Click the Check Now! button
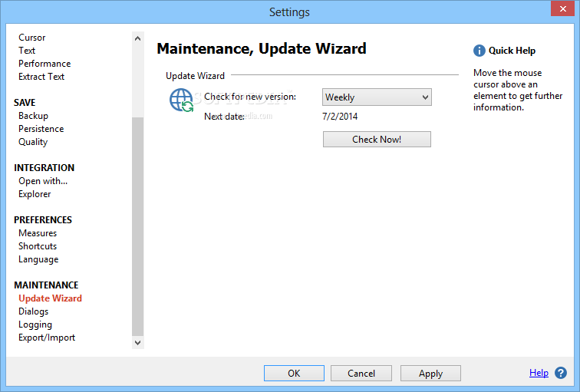 pyautogui.click(x=377, y=140)
